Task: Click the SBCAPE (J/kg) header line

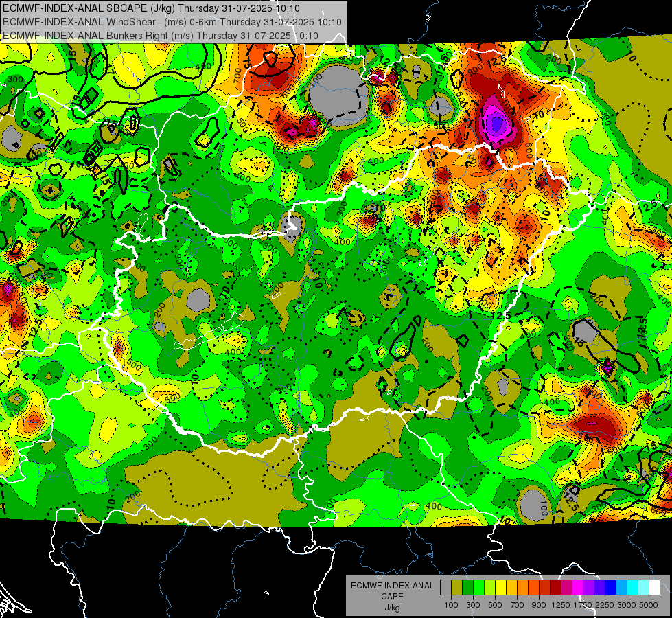Action: pos(152,8)
